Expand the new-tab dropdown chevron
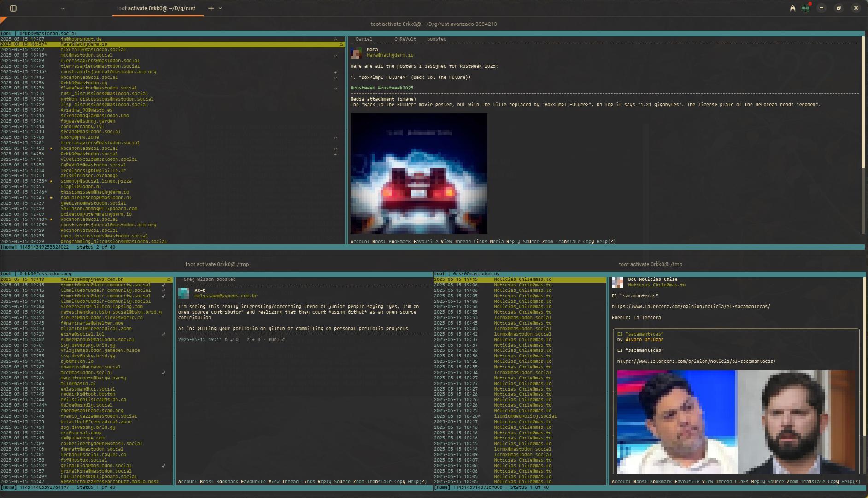The image size is (868, 498). tap(220, 8)
